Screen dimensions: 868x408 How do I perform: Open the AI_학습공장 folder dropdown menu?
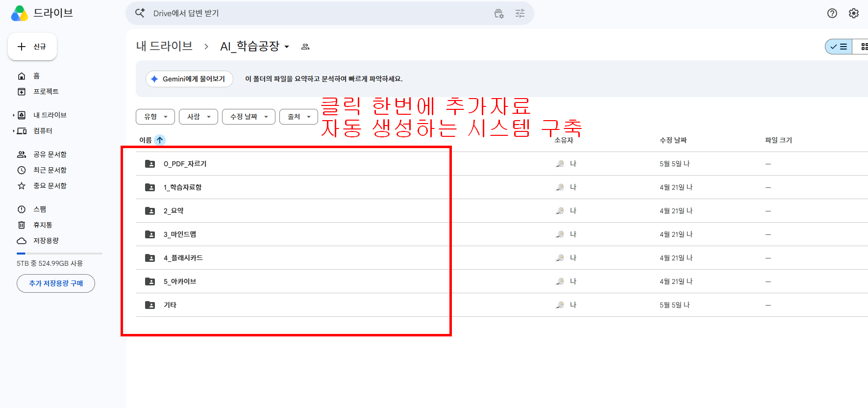pos(287,47)
